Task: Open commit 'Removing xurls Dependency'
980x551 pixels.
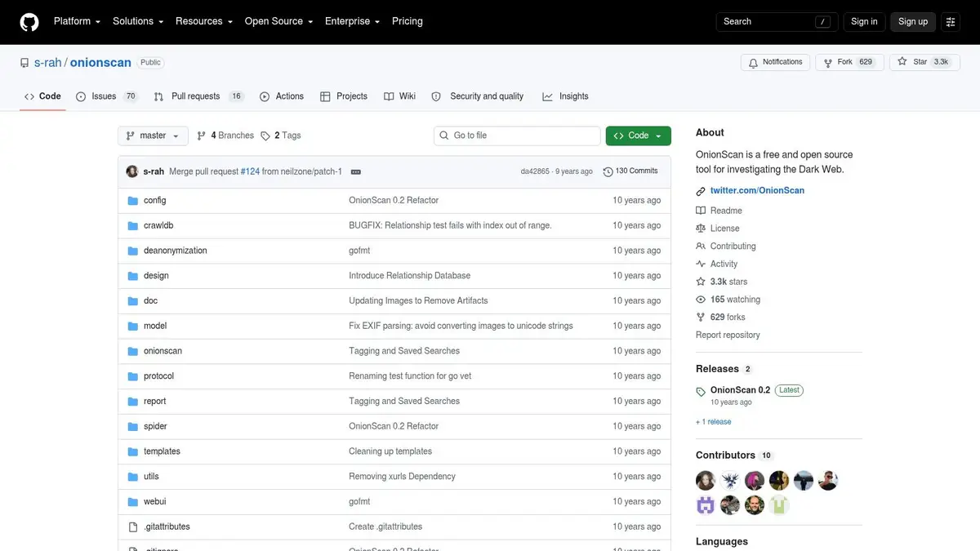Action: [402, 477]
